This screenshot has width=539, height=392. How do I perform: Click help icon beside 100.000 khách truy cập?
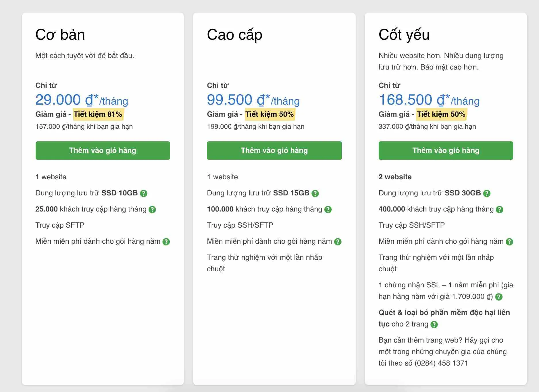[x=328, y=210]
